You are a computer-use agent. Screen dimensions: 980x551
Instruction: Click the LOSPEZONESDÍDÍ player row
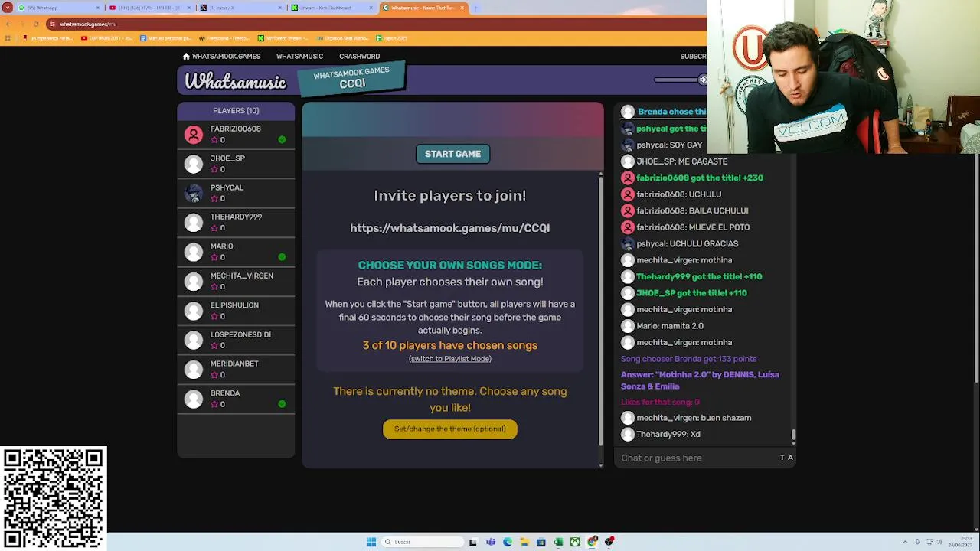click(x=236, y=340)
